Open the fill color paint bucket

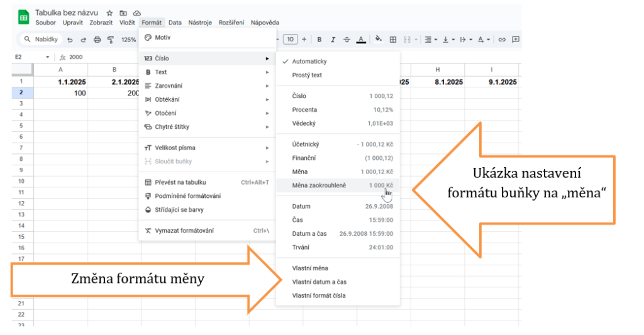pos(379,40)
